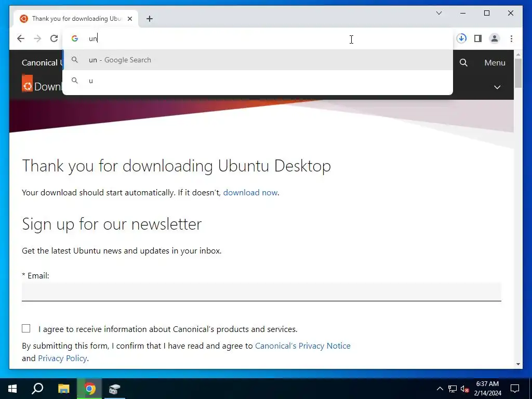Click the muted volume tray icon
532x399 pixels.
point(465,389)
